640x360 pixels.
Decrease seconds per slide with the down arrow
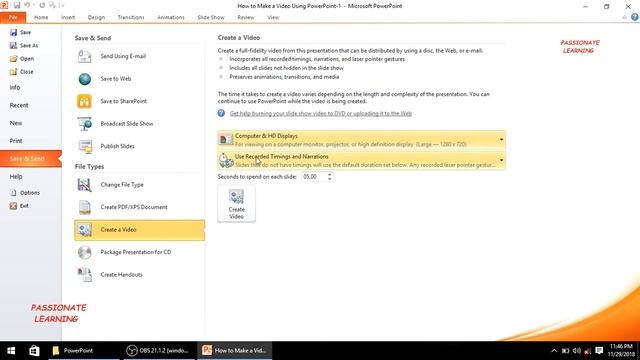tap(330, 179)
